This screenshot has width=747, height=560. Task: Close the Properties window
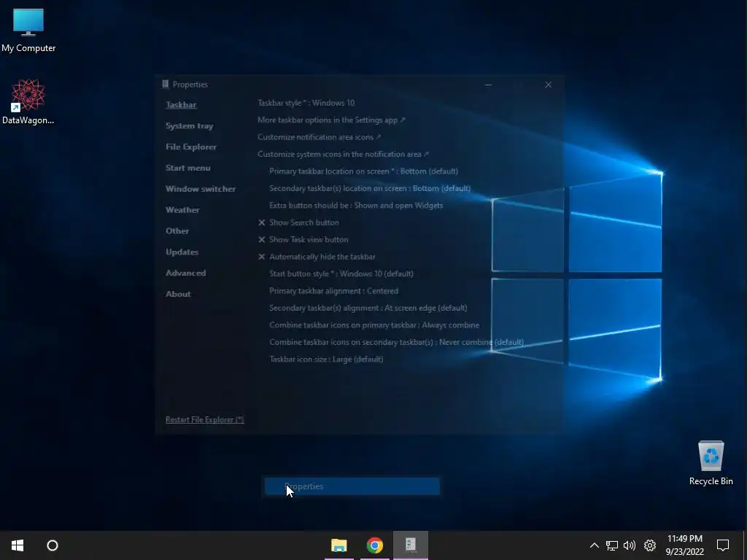point(549,85)
